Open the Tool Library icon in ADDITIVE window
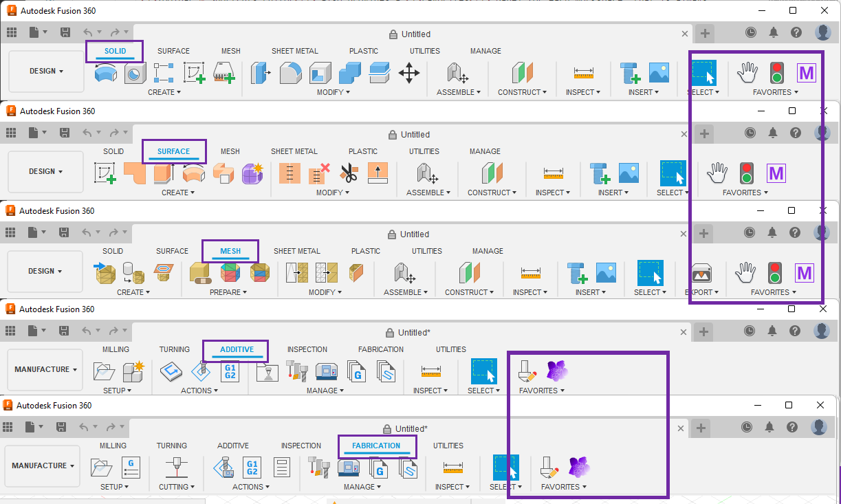Viewport: 841px width, 504px height. tap(297, 371)
